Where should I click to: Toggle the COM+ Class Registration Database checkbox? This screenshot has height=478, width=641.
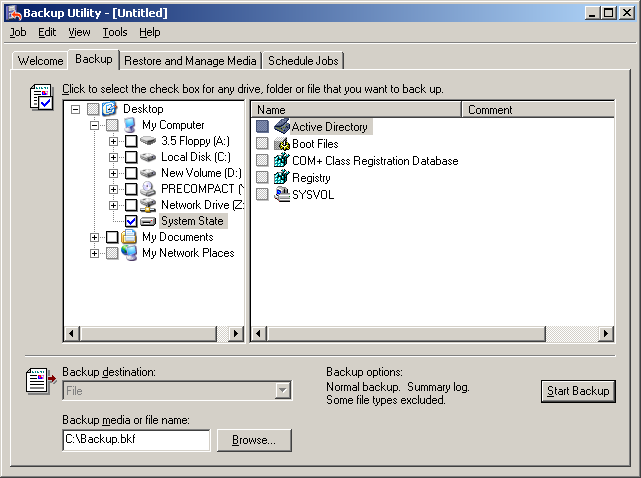pyautogui.click(x=262, y=160)
